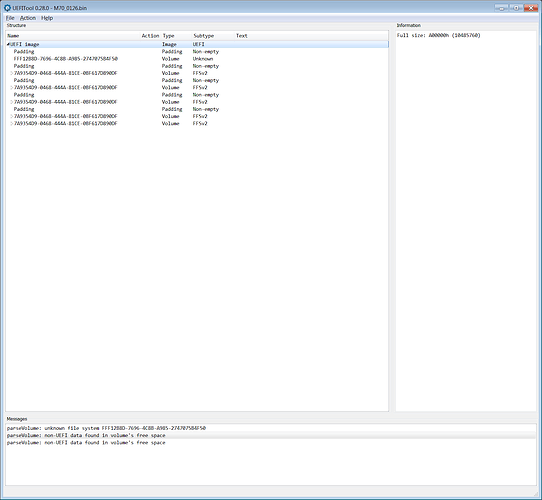Minimize the UEFITool window
This screenshot has height=500, width=542.
tap(501, 8)
